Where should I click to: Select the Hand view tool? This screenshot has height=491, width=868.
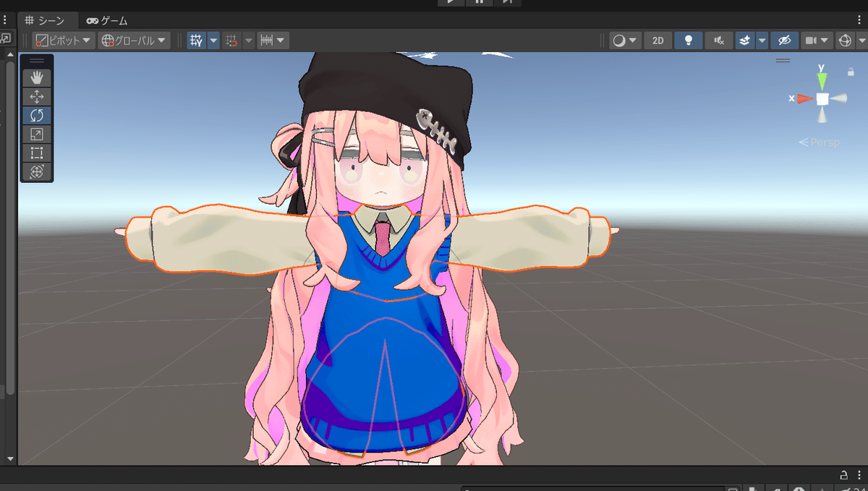(37, 77)
